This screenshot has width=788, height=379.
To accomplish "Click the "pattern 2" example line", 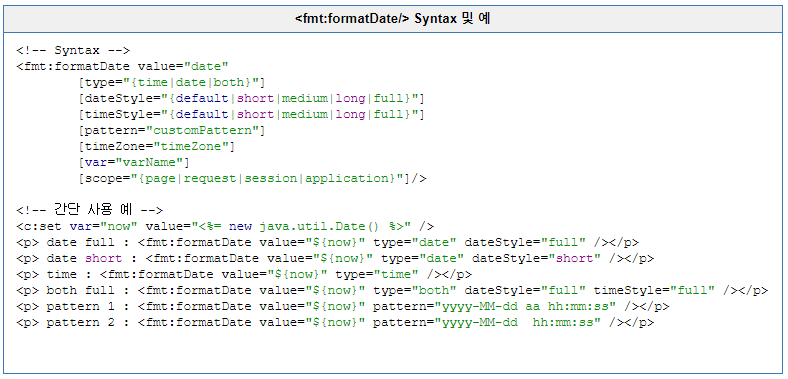I will click(x=335, y=323).
